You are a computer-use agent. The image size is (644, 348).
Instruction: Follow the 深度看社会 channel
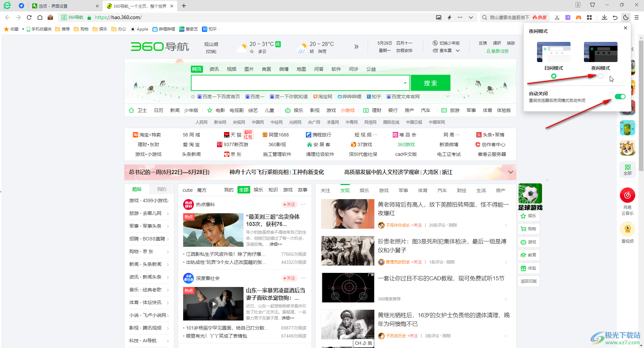pyautogui.click(x=289, y=278)
